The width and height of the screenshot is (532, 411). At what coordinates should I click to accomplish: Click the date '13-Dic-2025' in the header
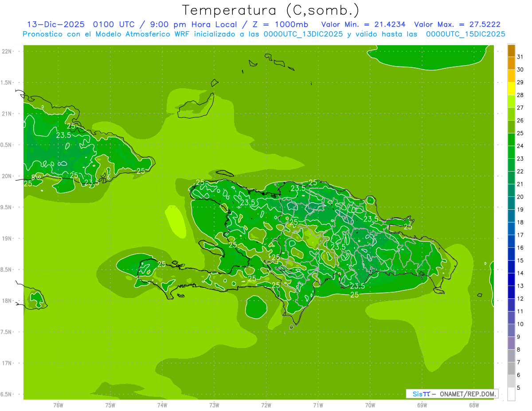55,24
